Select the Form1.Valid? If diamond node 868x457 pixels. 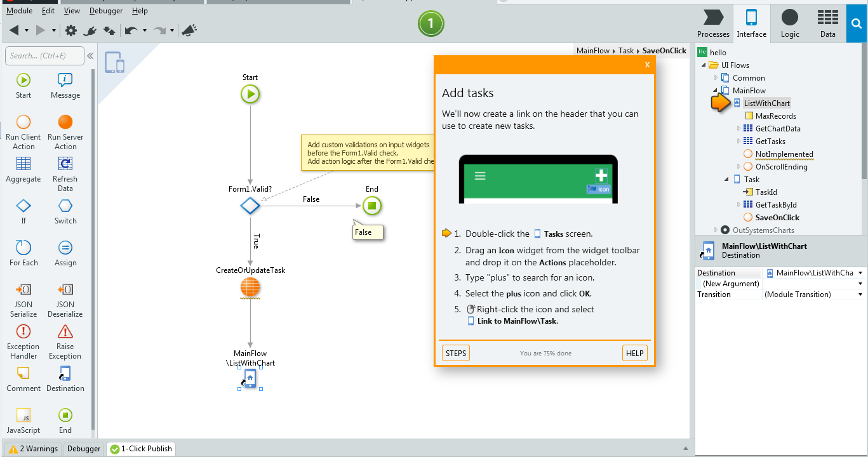(250, 206)
